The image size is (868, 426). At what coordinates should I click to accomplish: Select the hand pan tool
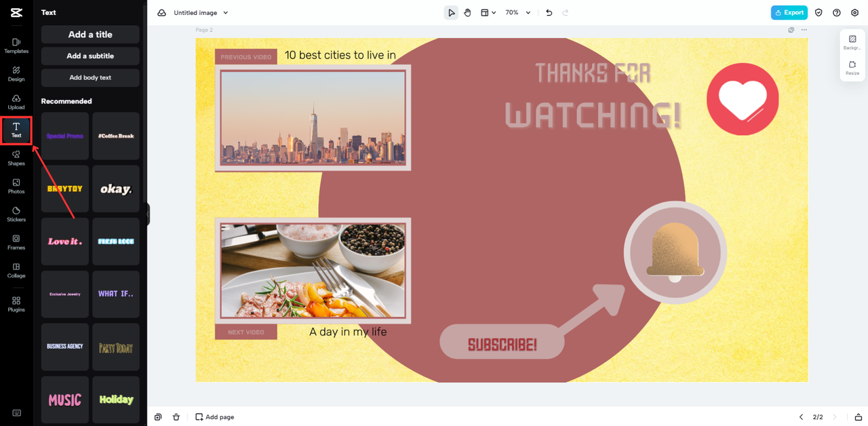468,13
